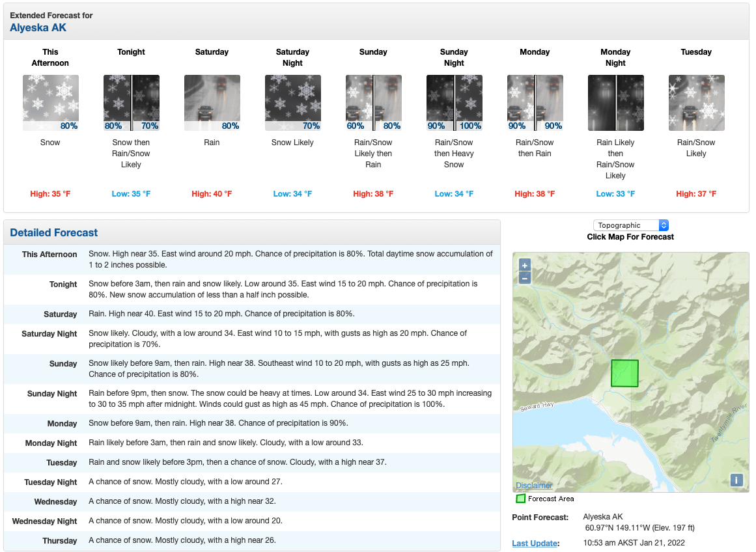Image resolution: width=756 pixels, height=552 pixels.
Task: Click the 'Click Map For Forecast' caption
Action: pos(630,237)
